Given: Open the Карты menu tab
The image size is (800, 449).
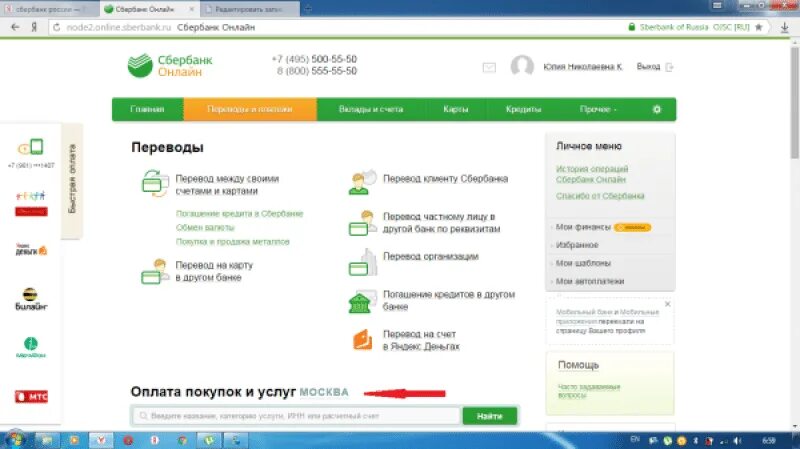Looking at the screenshot, I should 456,109.
